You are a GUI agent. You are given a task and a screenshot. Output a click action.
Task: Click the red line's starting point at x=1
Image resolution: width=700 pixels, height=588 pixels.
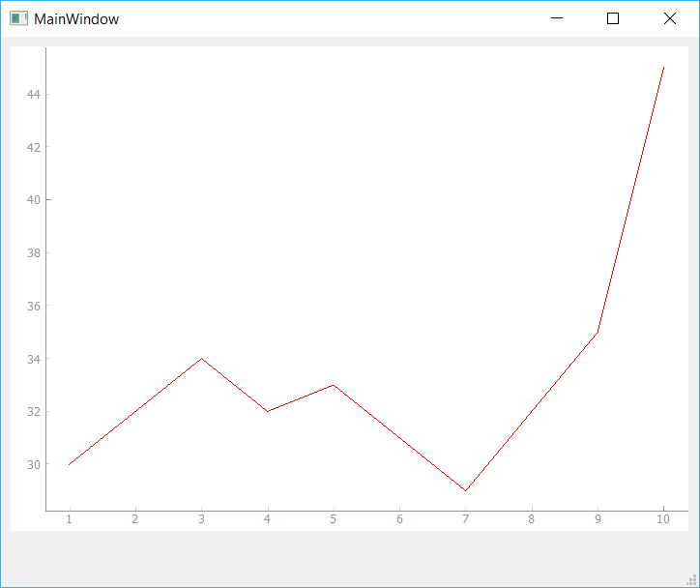tap(70, 465)
